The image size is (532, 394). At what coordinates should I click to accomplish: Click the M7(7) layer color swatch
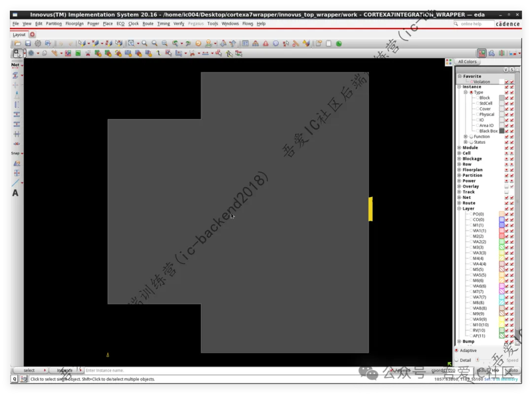(x=501, y=292)
